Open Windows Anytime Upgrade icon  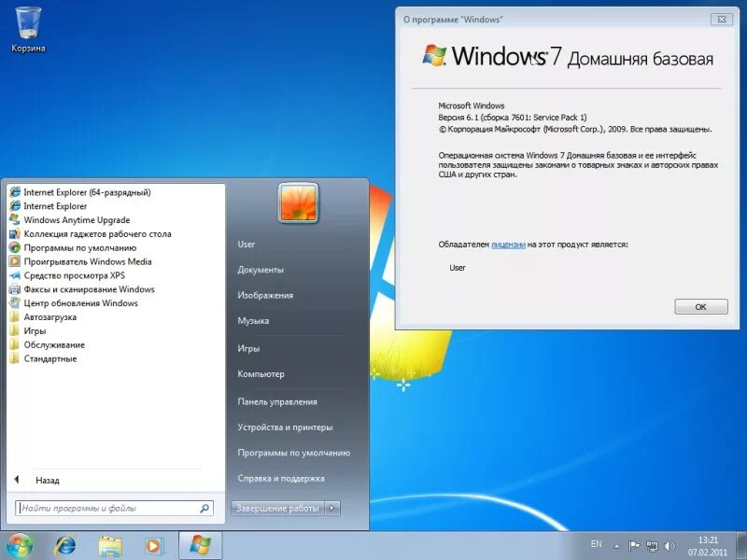[x=15, y=220]
